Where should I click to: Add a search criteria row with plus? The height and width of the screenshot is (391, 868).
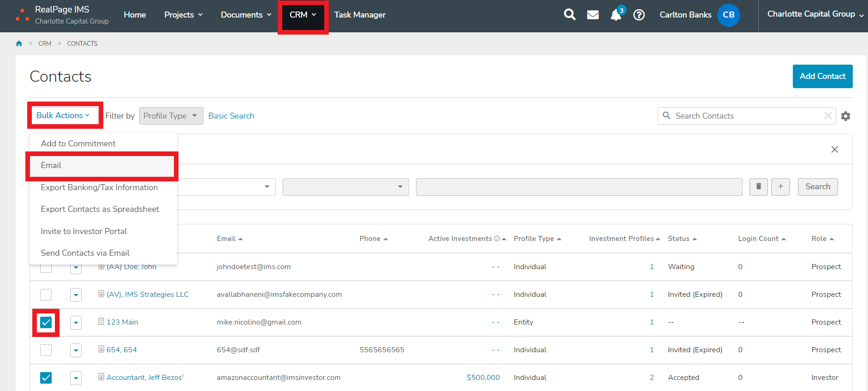(x=780, y=186)
